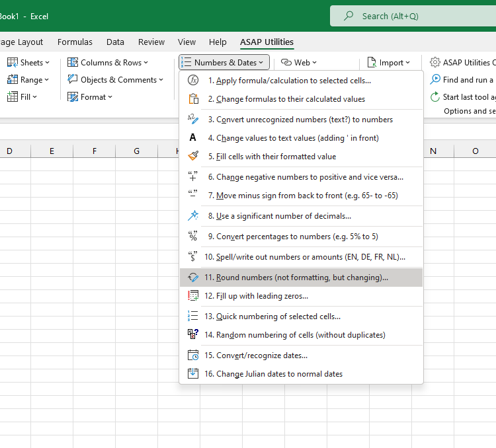Switch to the Formulas tab
This screenshot has width=496, height=448.
[75, 42]
